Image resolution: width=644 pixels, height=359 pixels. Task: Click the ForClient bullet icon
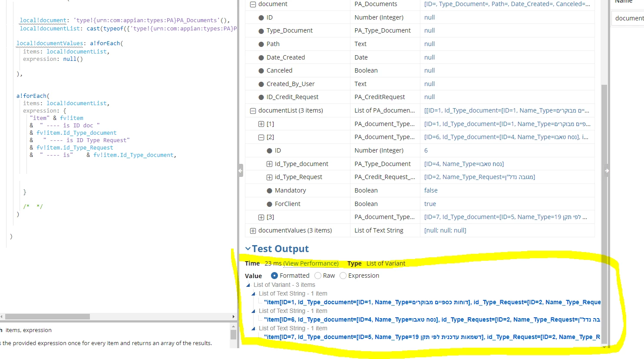(269, 204)
